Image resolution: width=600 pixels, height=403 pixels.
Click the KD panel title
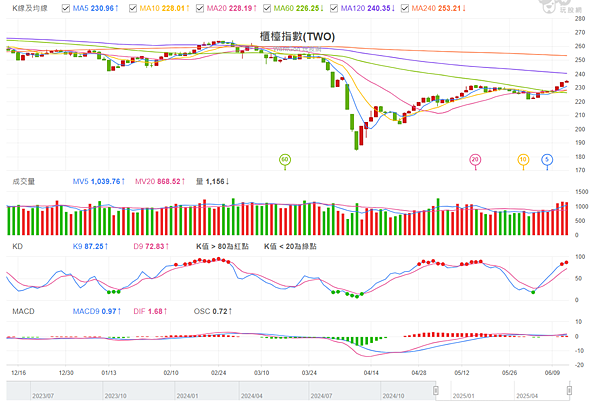tap(18, 246)
